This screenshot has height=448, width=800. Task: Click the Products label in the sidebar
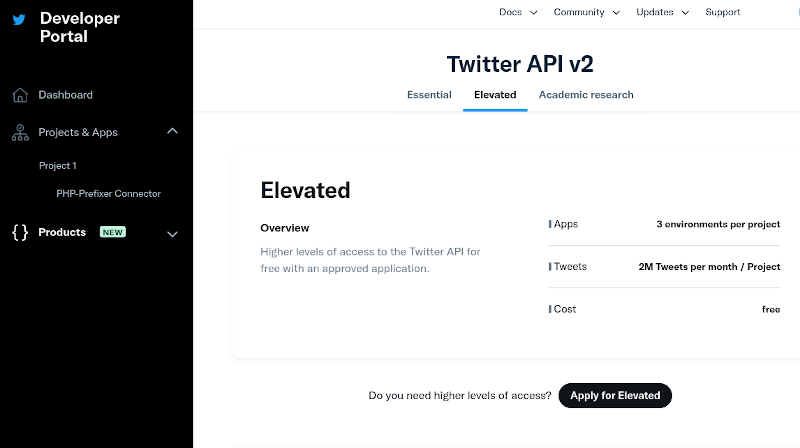tap(62, 232)
